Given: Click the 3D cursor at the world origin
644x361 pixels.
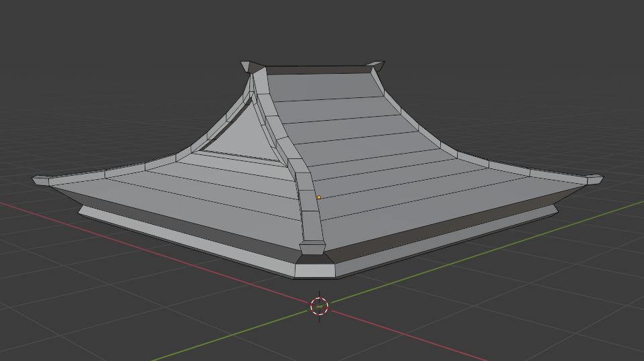Looking at the screenshot, I should [x=320, y=307].
